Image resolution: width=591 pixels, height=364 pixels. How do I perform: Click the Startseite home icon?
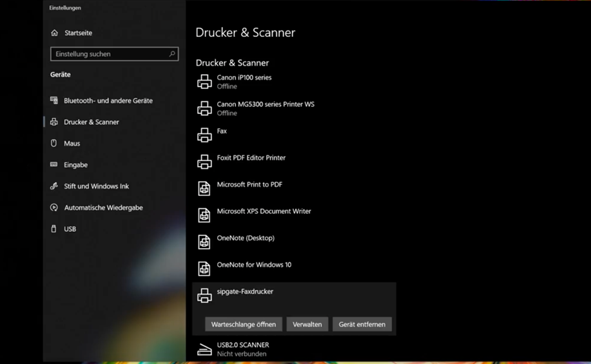pyautogui.click(x=55, y=33)
